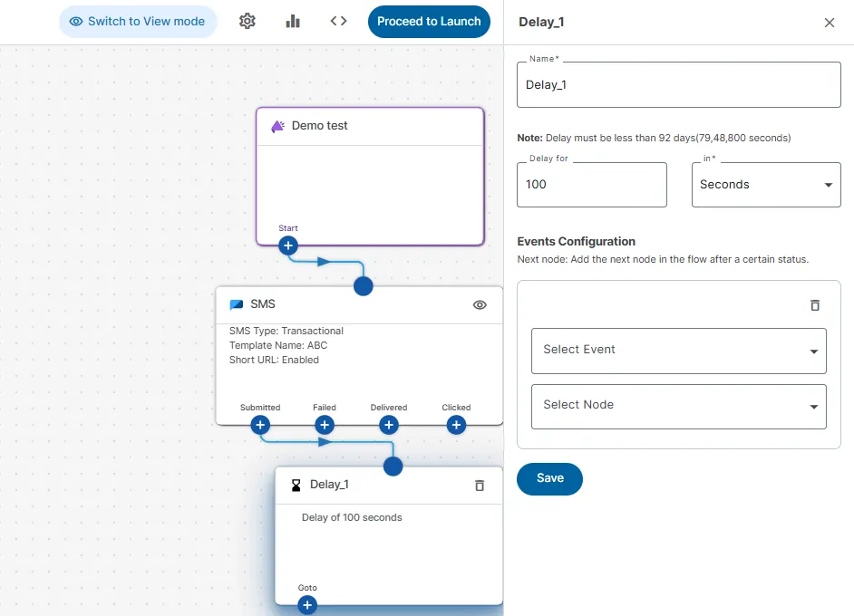854x616 pixels.
Task: Click 'Delay of 100 seconds' text
Action: (x=352, y=517)
